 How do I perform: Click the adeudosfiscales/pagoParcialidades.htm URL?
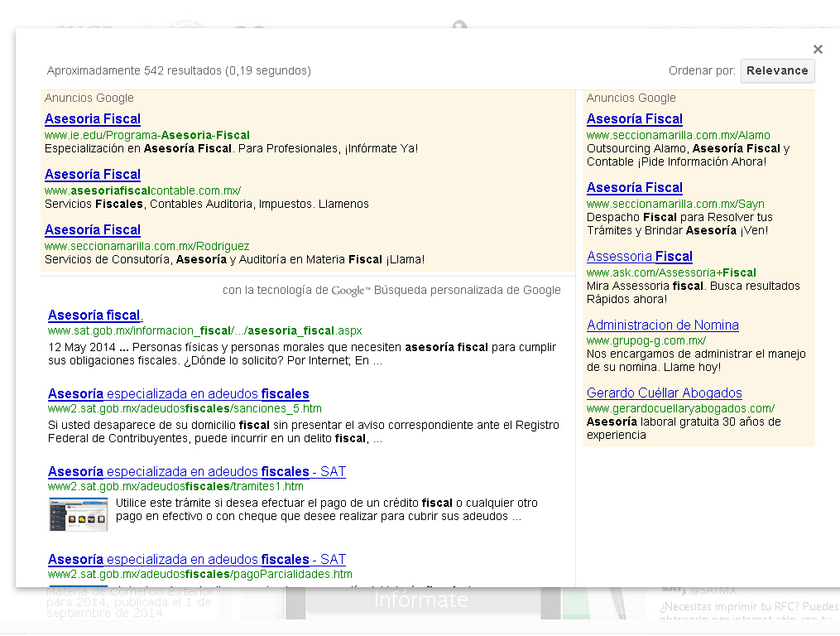pos(199,575)
